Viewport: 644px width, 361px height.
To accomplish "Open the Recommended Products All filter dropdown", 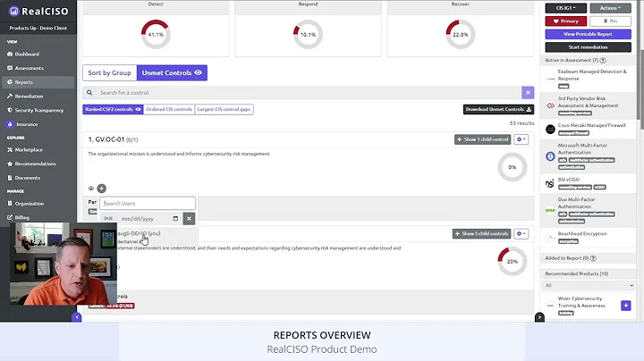I will pos(588,285).
